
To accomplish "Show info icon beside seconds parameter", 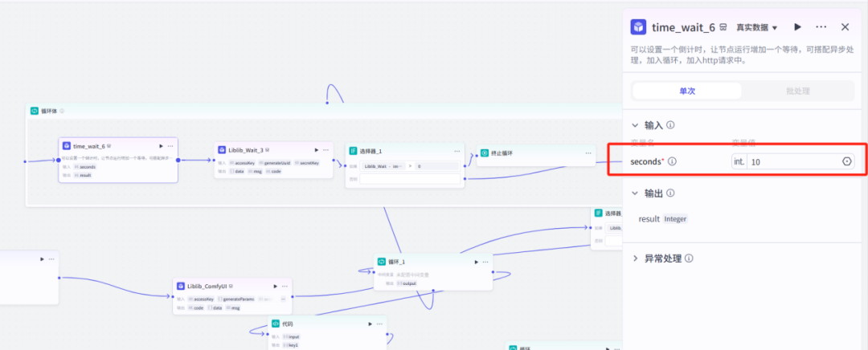I will tap(672, 161).
